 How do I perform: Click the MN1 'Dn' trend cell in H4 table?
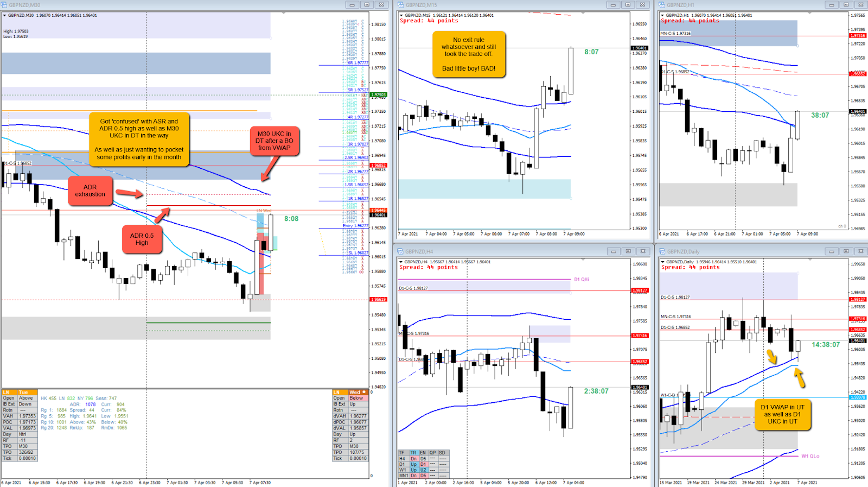(413, 476)
